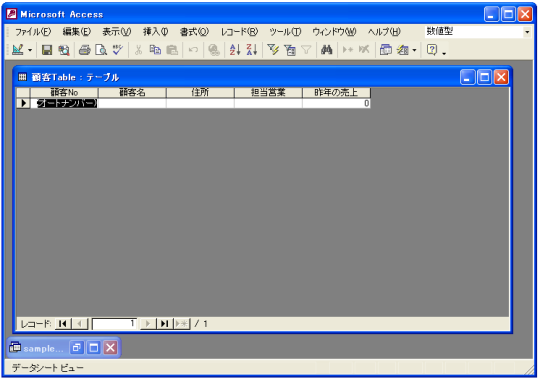Open the View button dropdown arrow
This screenshot has width=540, height=379.
click(x=30, y=50)
